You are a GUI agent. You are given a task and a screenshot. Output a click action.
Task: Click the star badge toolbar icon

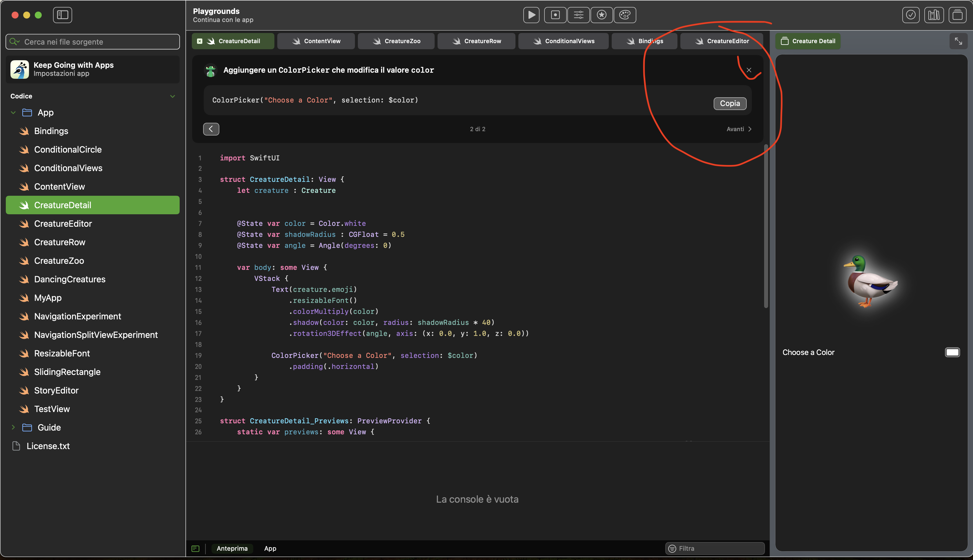602,15
